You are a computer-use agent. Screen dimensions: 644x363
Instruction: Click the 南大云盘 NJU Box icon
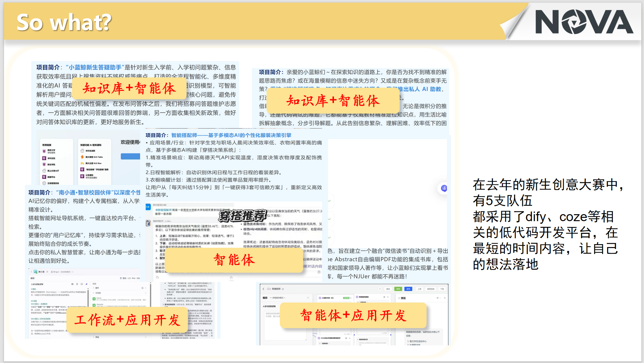[82, 163]
